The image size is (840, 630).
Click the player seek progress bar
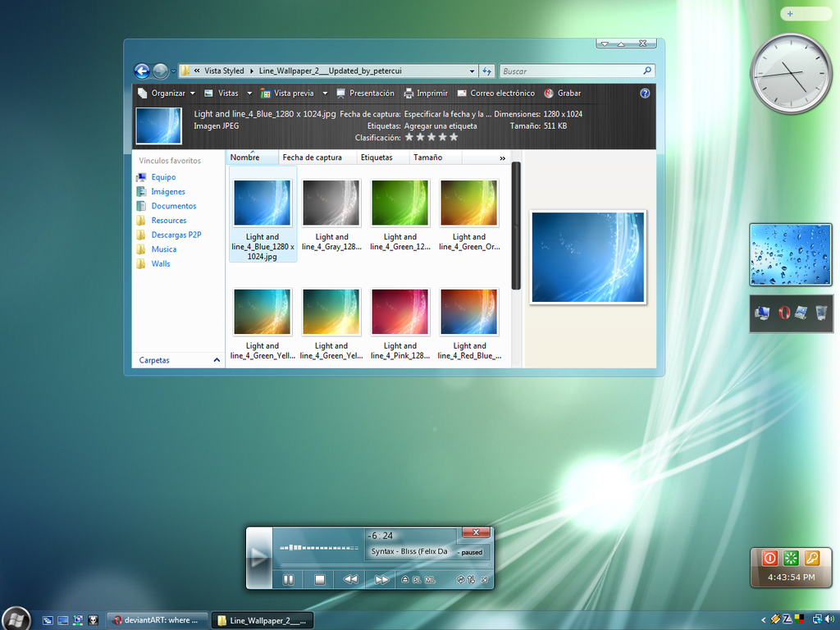coord(384,564)
